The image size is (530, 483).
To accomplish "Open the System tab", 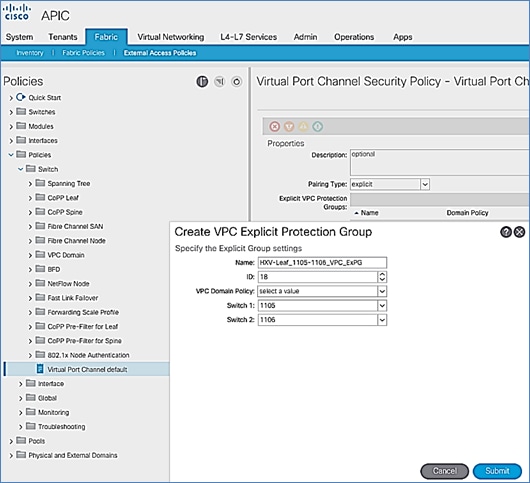I will point(19,37).
